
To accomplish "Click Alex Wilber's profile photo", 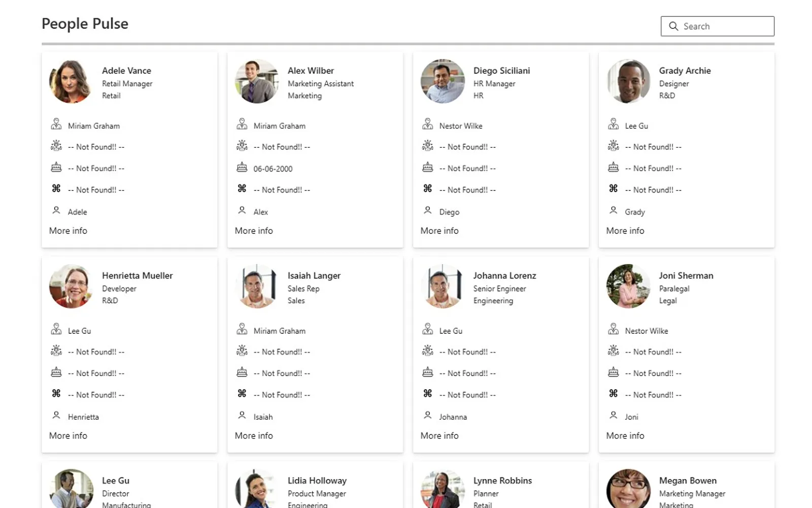I will click(x=257, y=81).
